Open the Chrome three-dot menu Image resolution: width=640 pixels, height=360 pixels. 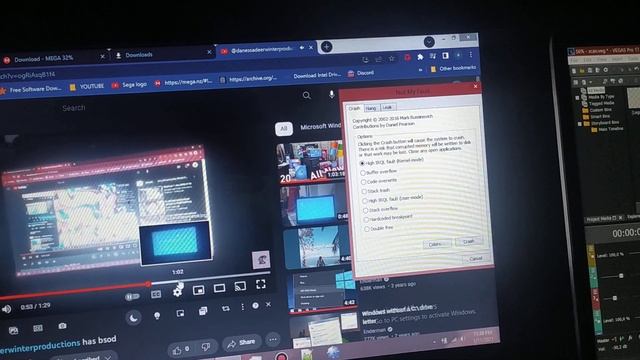tap(471, 54)
